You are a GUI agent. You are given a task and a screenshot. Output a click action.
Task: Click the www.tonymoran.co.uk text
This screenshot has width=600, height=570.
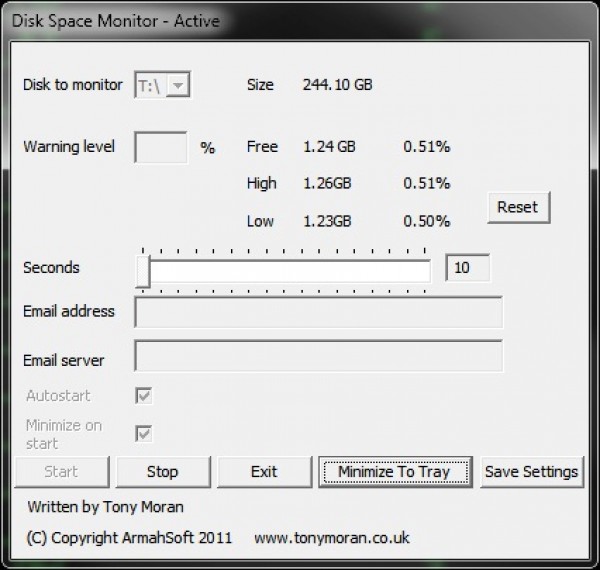coord(332,538)
